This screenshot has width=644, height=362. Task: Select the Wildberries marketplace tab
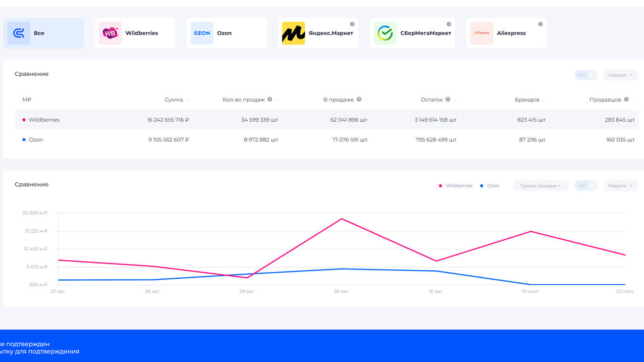135,33
